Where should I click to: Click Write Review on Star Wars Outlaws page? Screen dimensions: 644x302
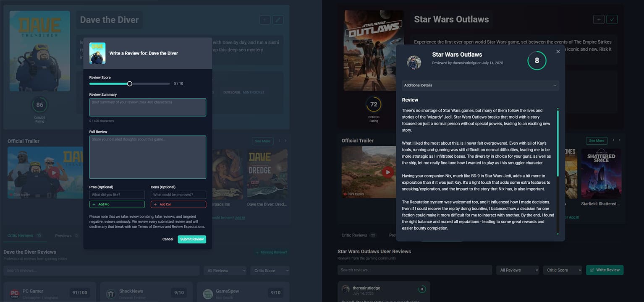coord(605,270)
